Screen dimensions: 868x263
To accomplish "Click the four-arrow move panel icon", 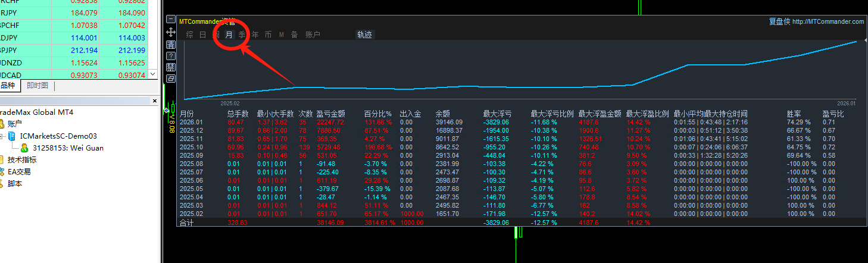I will (171, 33).
